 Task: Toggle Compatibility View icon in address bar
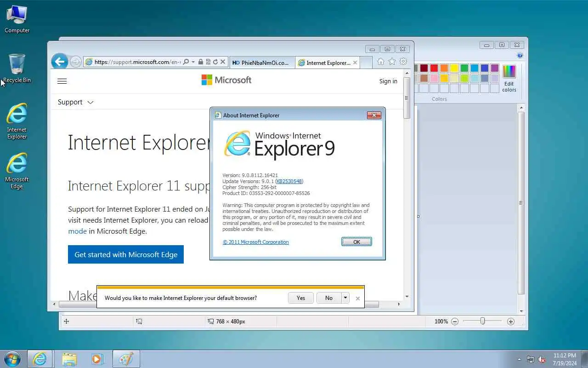point(208,62)
